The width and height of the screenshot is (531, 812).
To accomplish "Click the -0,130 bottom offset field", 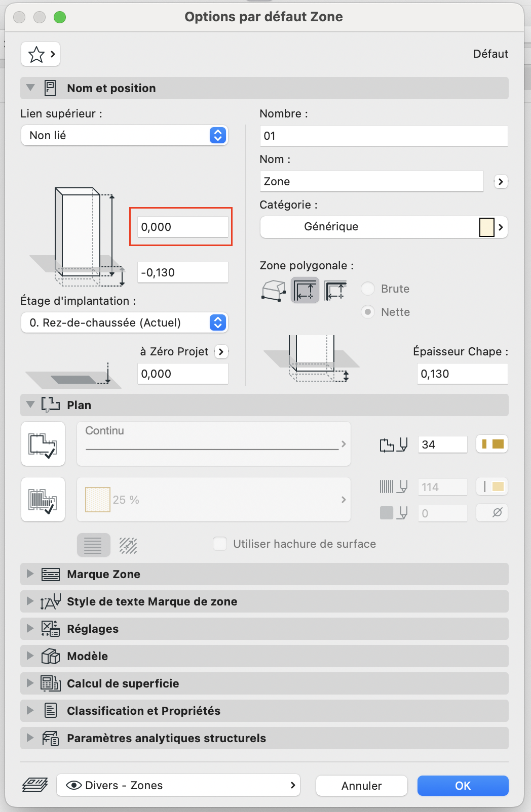I will point(183,272).
